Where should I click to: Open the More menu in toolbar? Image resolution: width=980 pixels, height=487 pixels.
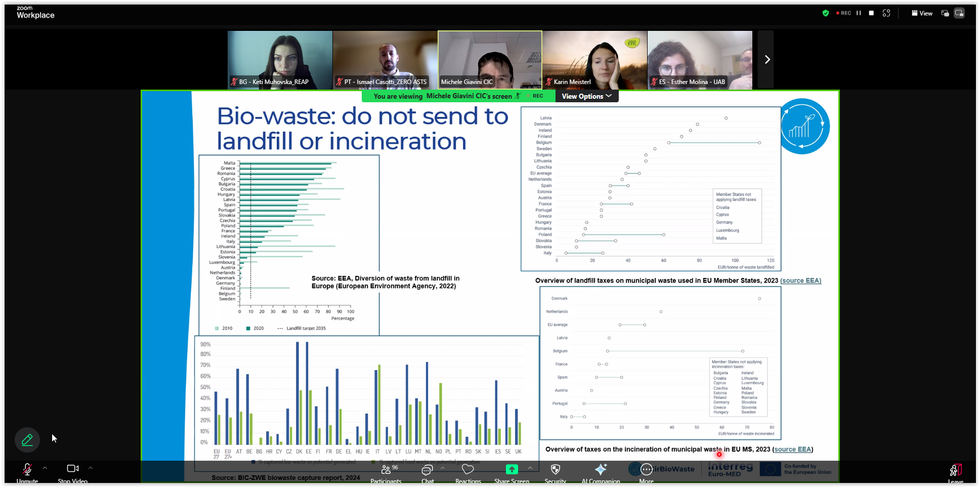[646, 470]
